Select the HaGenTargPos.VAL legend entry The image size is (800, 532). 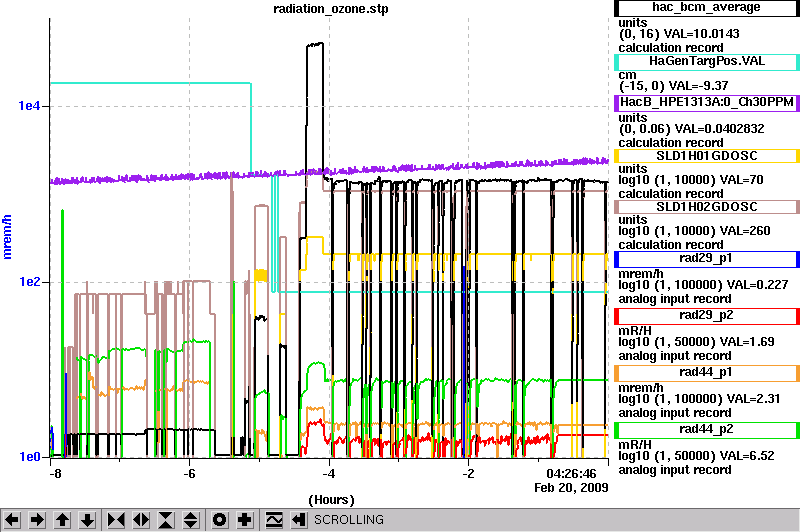point(707,62)
